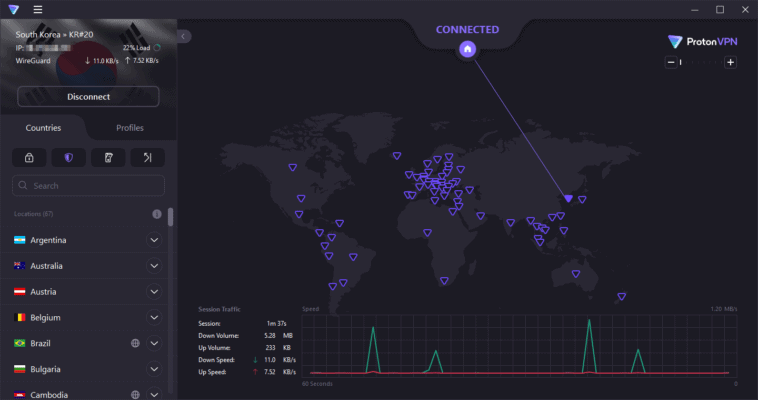
Task: Click the locations info icon
Action: pos(156,214)
